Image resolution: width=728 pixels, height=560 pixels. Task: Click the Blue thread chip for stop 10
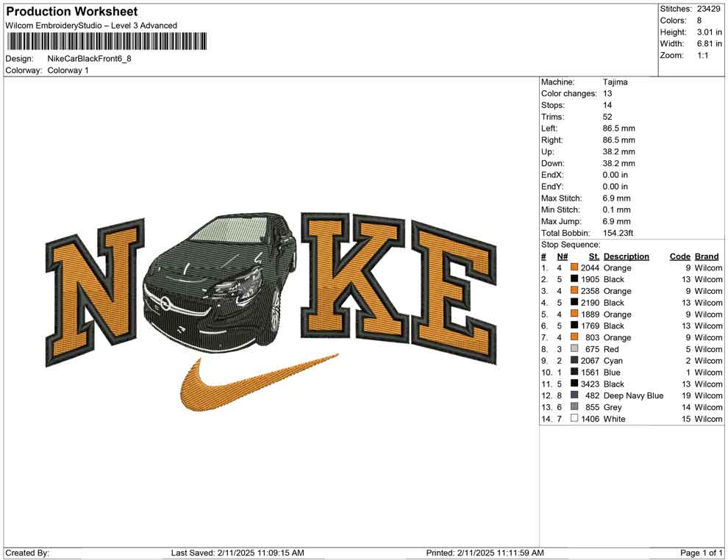click(x=574, y=373)
